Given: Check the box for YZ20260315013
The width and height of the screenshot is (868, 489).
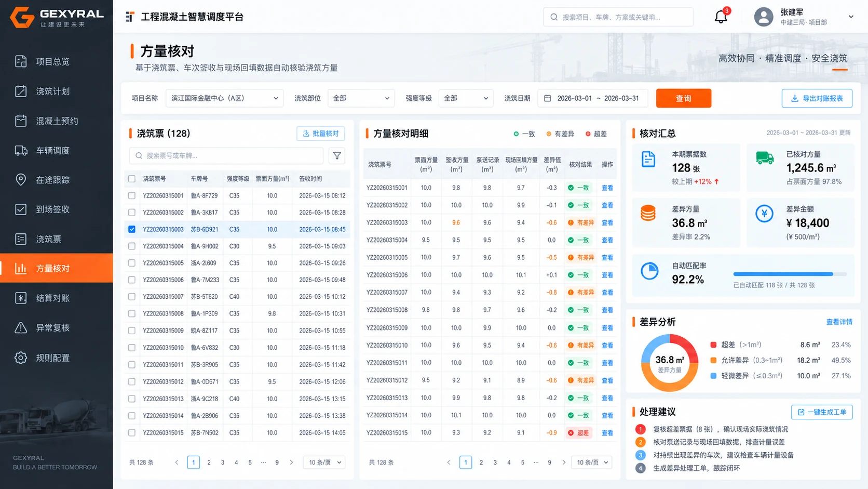Looking at the screenshot, I should pyautogui.click(x=132, y=399).
